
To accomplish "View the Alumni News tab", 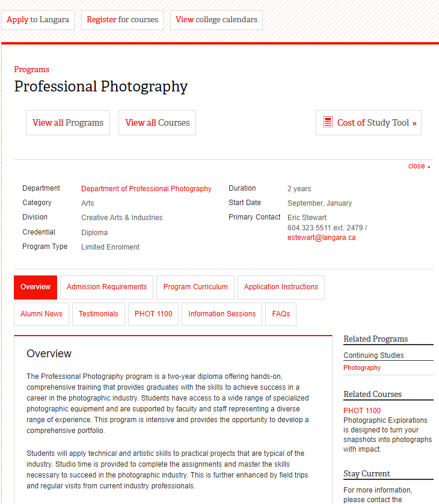I will [41, 314].
